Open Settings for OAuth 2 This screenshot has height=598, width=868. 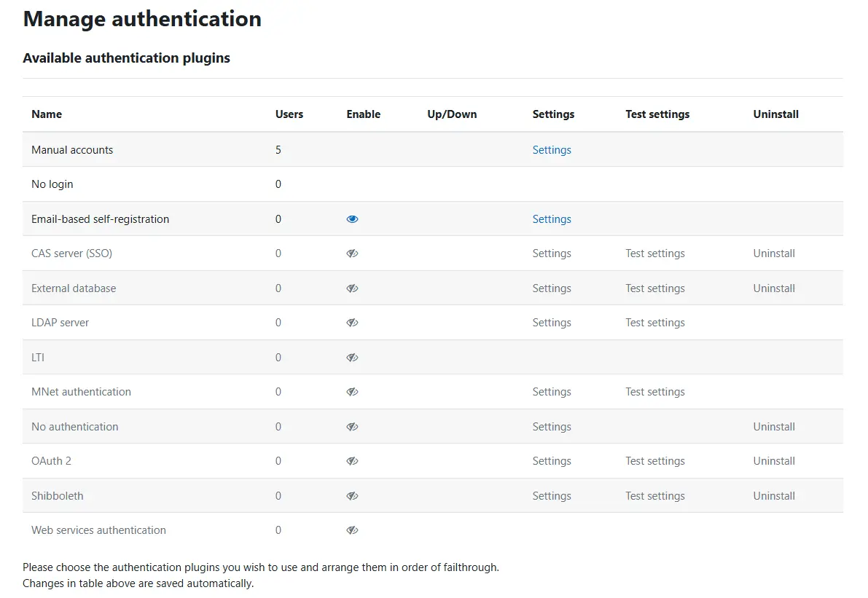[x=552, y=461]
